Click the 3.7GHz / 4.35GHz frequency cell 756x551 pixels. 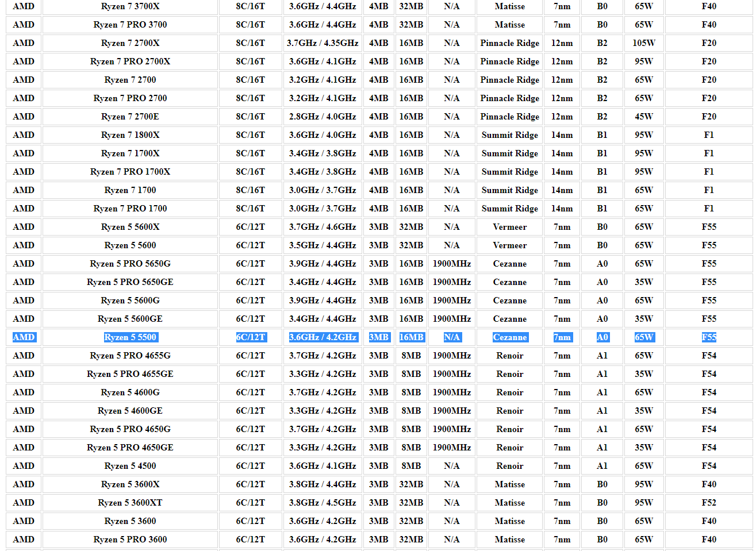(323, 43)
